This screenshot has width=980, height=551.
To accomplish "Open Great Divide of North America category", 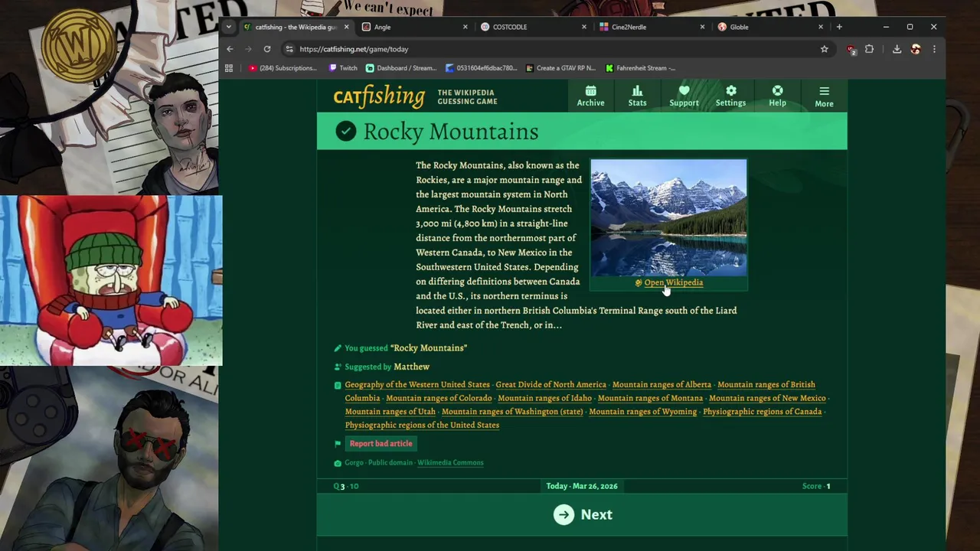I will point(550,385).
